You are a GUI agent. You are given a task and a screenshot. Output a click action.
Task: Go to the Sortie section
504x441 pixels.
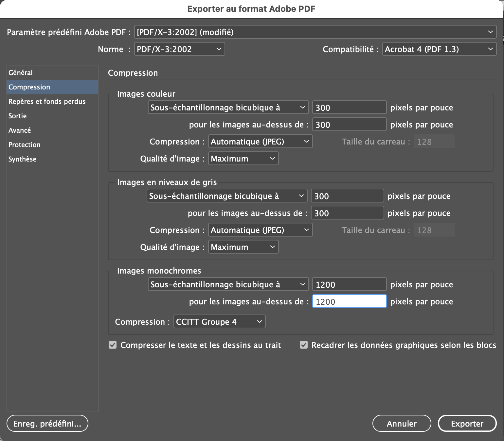click(x=18, y=116)
